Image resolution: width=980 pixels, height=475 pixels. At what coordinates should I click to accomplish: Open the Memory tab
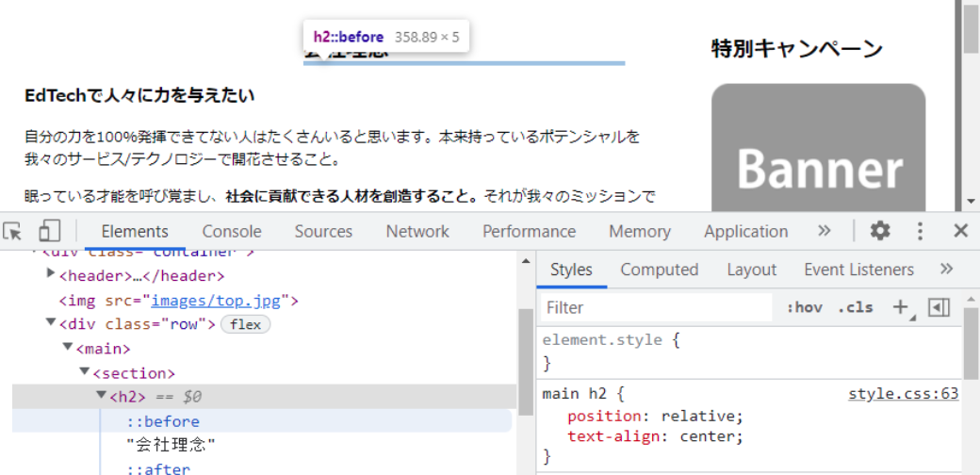pos(640,231)
